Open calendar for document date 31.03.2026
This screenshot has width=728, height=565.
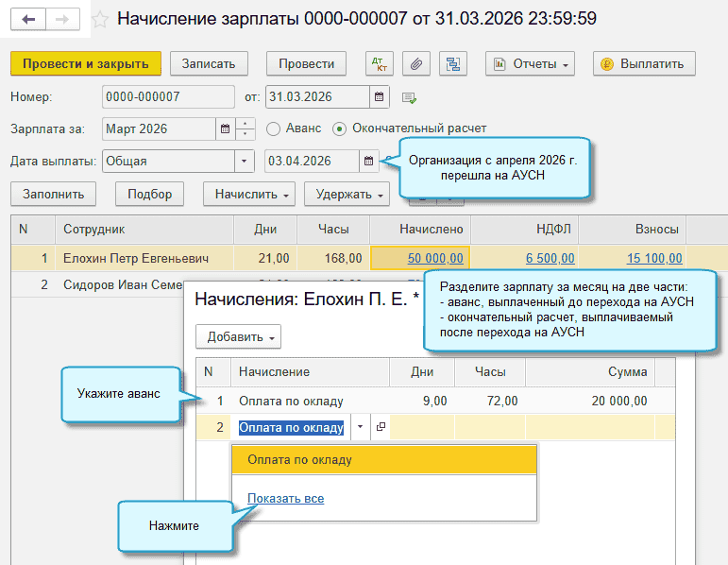click(x=380, y=96)
